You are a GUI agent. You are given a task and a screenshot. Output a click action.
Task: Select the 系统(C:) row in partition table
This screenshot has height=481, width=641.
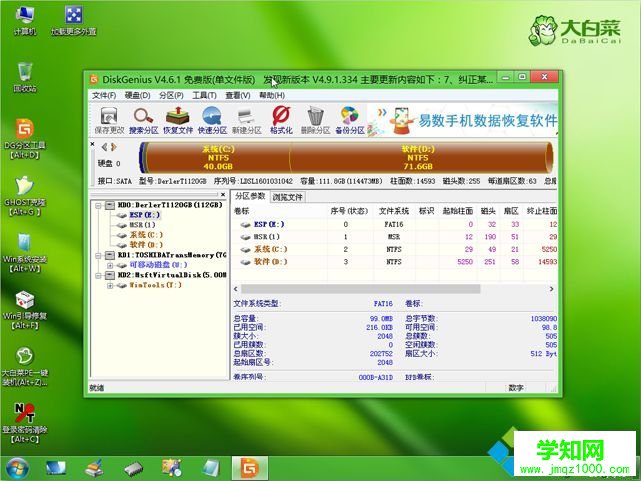(394, 249)
